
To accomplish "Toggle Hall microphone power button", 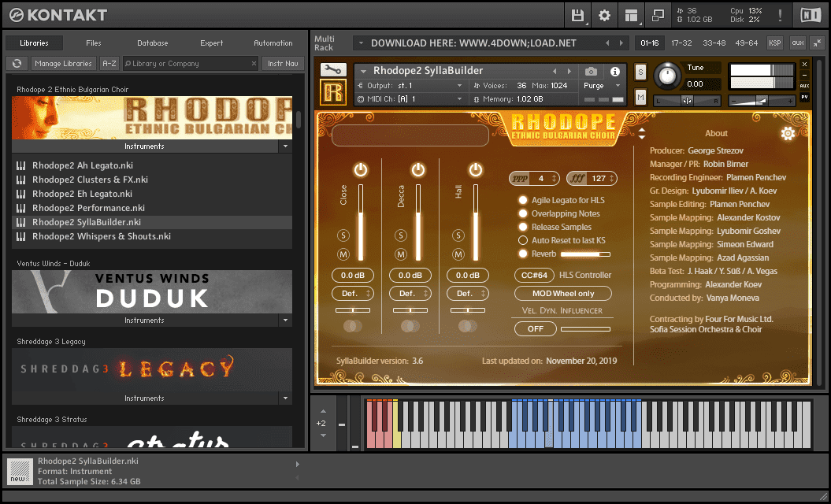I will click(476, 169).
